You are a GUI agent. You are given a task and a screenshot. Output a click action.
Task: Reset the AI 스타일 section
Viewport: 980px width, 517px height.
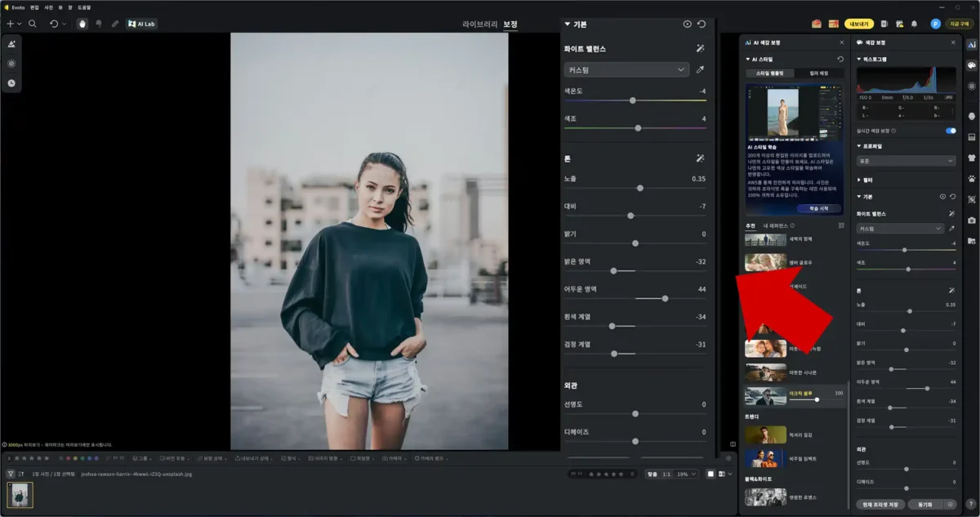[840, 60]
